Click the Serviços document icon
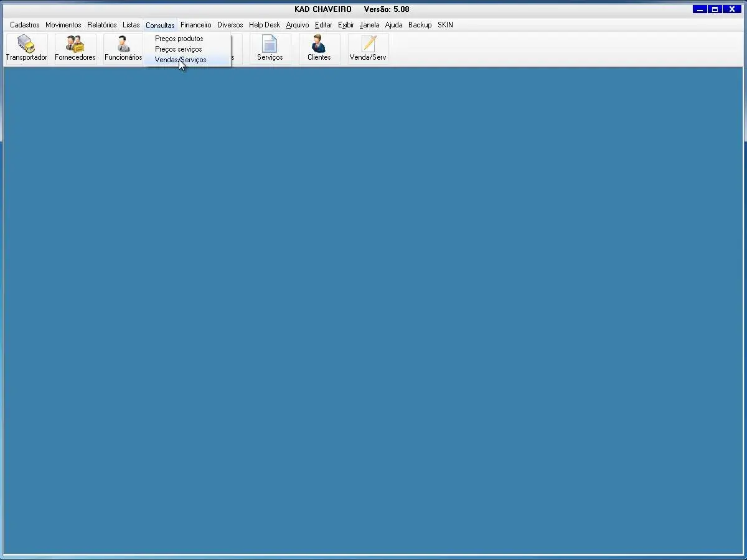 point(270,48)
